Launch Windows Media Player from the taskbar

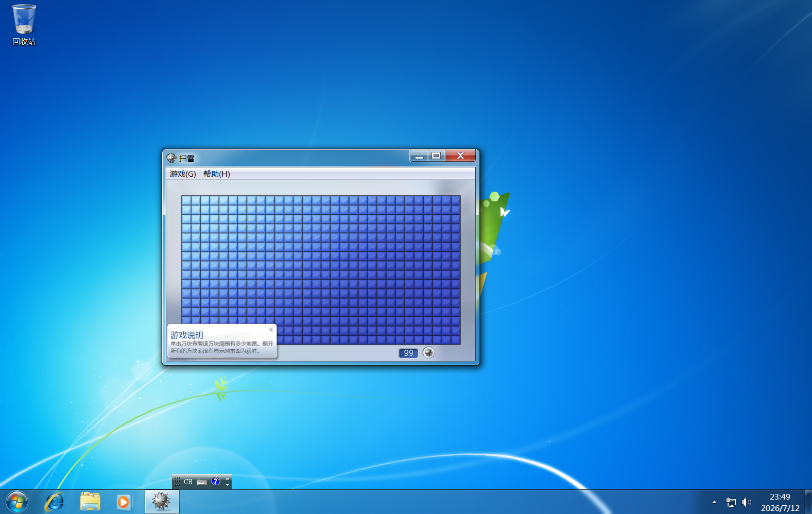click(x=124, y=502)
